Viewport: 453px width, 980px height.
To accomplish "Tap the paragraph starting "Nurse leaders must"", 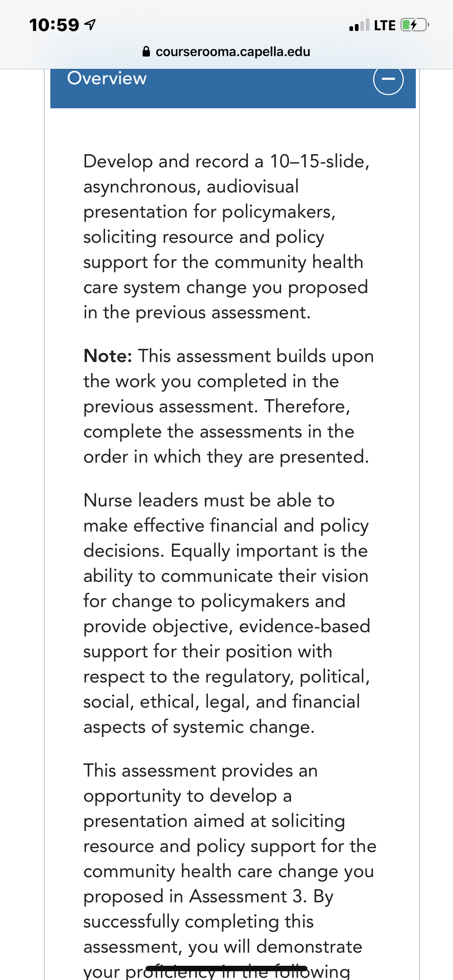I will coord(227,613).
